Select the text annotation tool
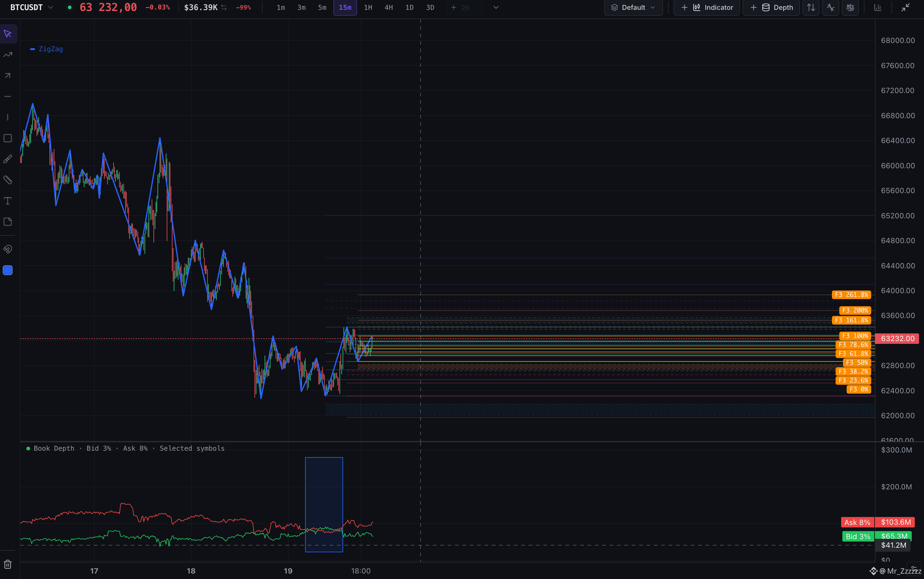 pos(8,201)
